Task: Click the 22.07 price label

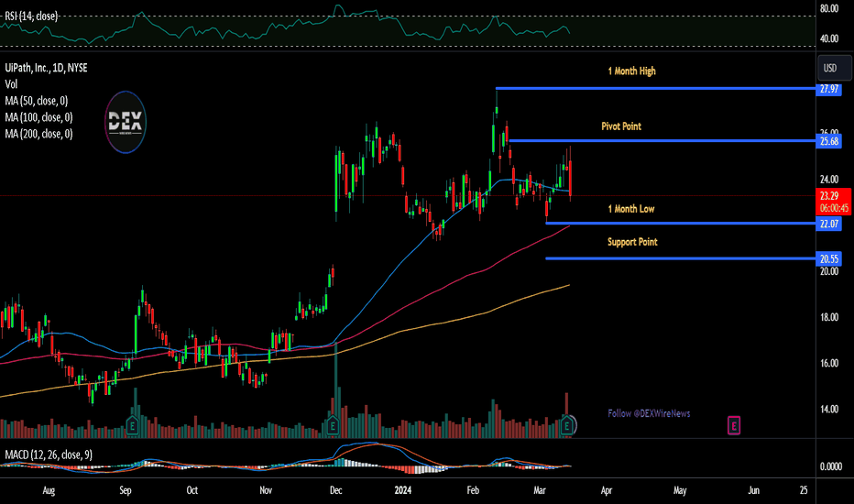Action: pos(829,224)
